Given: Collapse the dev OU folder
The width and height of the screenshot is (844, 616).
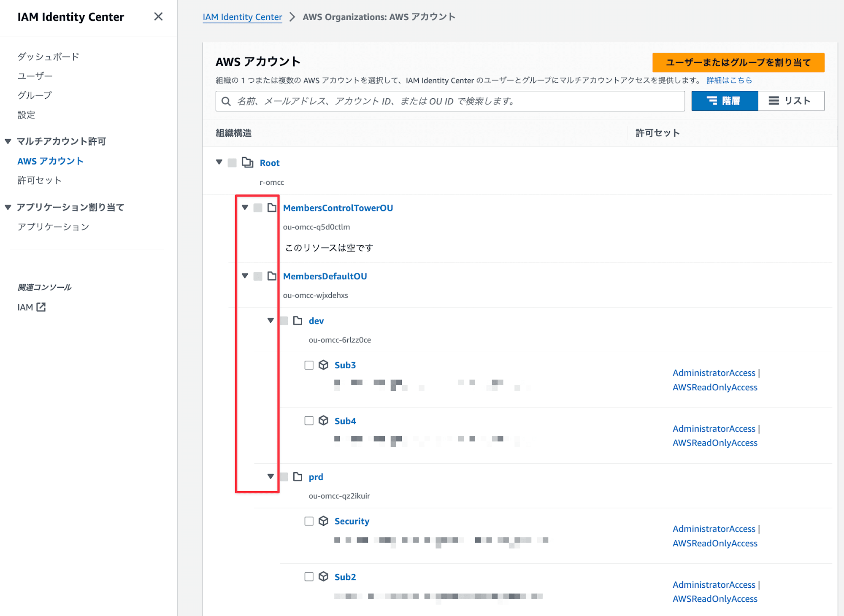Looking at the screenshot, I should [x=271, y=321].
